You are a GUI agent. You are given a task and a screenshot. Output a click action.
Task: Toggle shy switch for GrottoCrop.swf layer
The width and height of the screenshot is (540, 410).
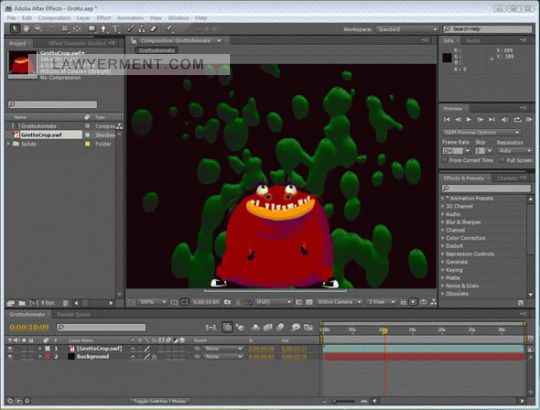pyautogui.click(x=133, y=349)
